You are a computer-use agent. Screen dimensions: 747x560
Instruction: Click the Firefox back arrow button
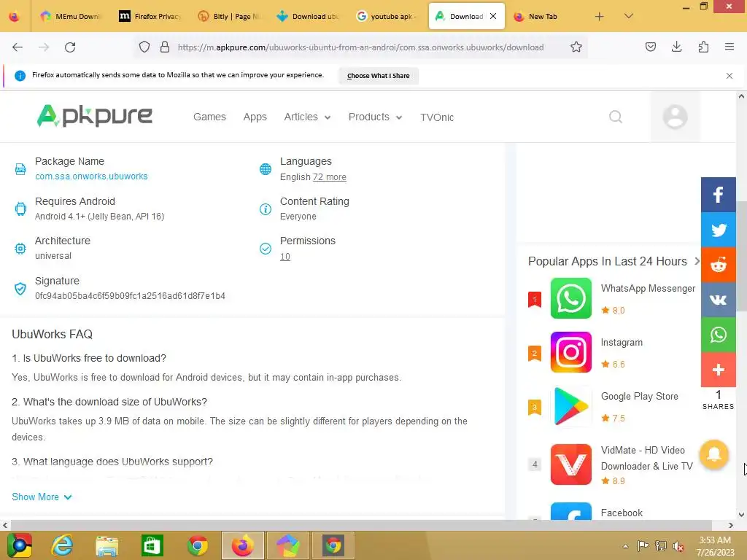click(x=18, y=47)
